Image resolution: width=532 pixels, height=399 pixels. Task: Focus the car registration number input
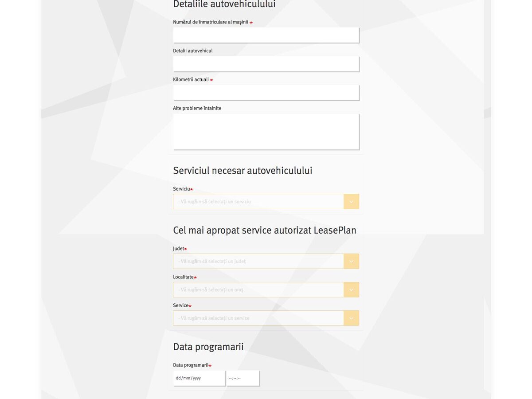click(266, 35)
